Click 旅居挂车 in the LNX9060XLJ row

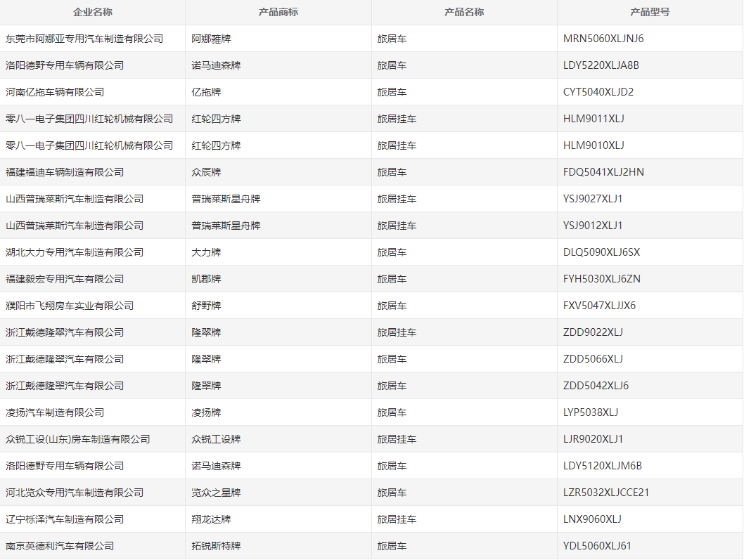pos(397,519)
